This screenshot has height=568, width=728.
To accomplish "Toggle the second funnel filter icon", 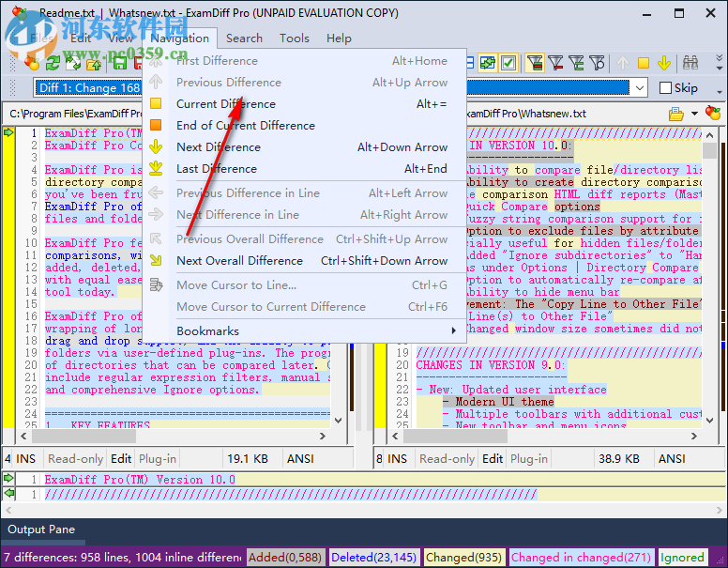I will (x=555, y=63).
